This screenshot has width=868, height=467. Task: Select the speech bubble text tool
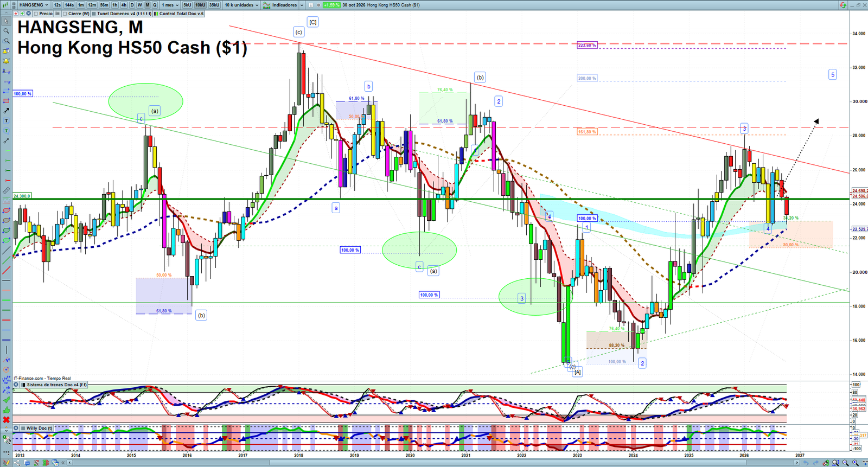[6, 130]
